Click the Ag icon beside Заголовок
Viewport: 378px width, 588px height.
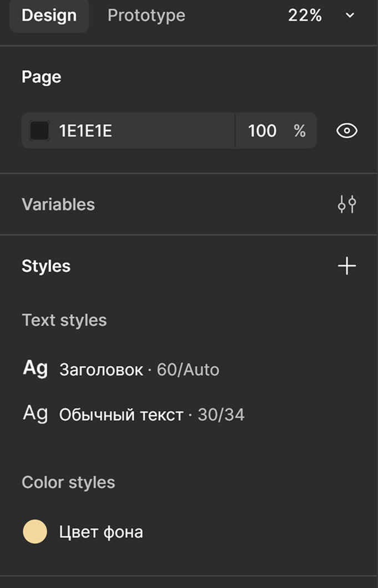[36, 368]
